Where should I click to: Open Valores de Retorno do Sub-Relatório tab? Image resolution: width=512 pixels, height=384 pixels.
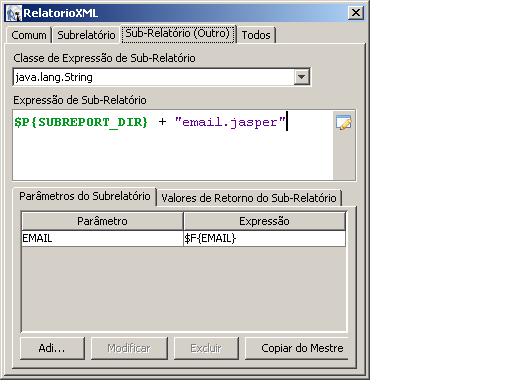click(249, 198)
